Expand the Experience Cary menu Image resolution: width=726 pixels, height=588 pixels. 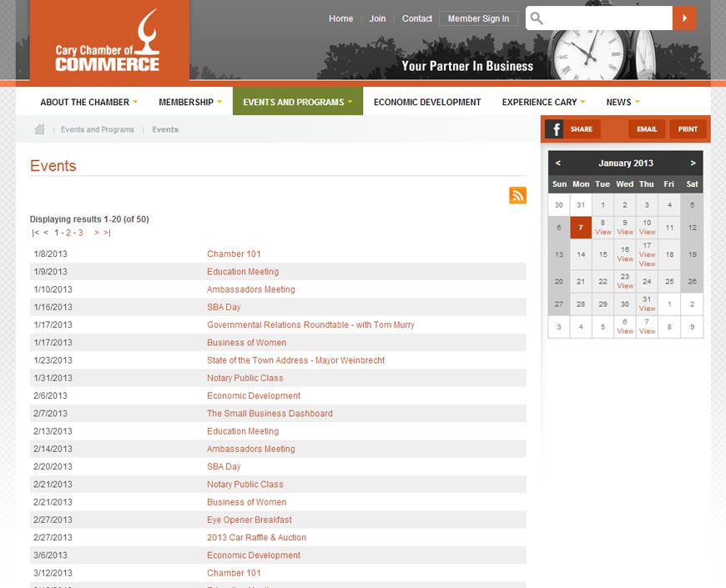(x=543, y=102)
